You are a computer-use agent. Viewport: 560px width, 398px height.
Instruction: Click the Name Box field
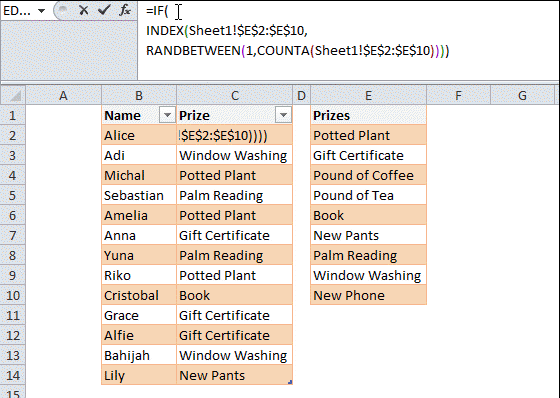coord(19,11)
